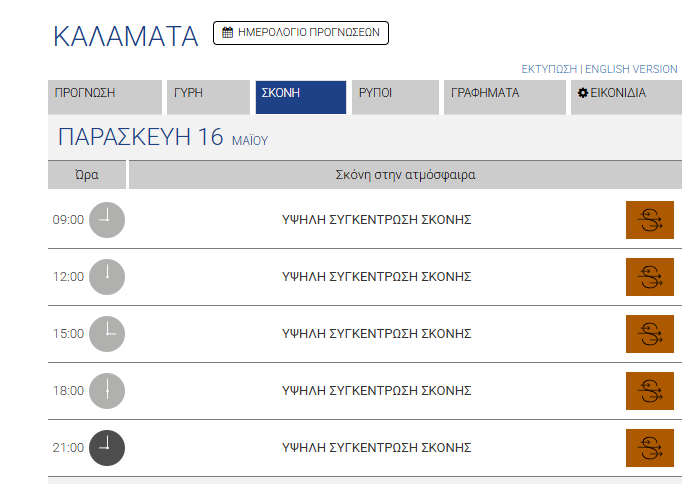The width and height of the screenshot is (698, 484).
Task: Open the ΡΥΠΟΙ tab
Action: (395, 97)
